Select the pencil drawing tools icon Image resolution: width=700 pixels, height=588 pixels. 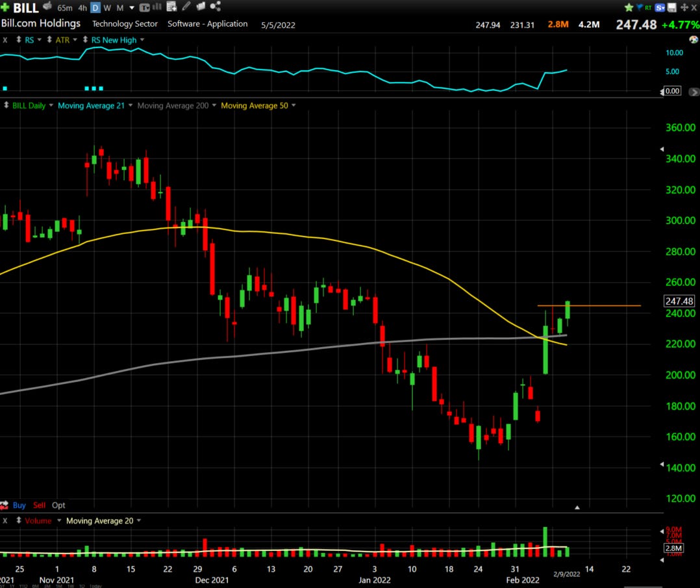[x=186, y=6]
